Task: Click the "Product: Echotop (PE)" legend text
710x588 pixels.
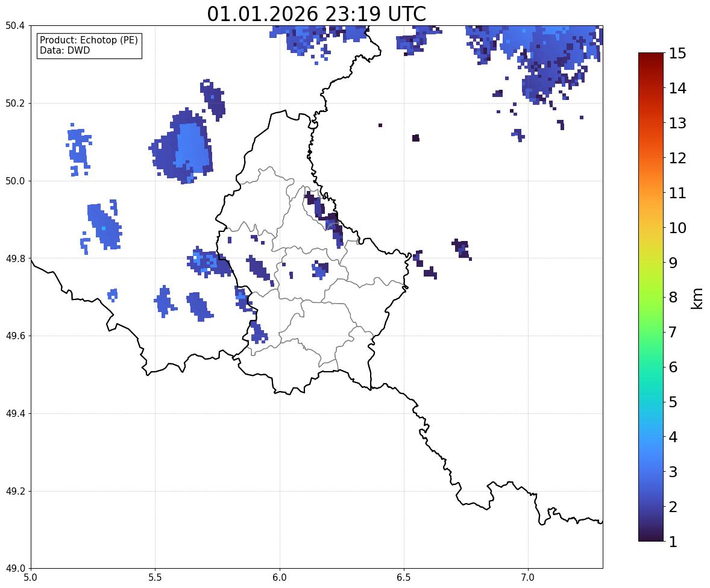Action: point(89,40)
